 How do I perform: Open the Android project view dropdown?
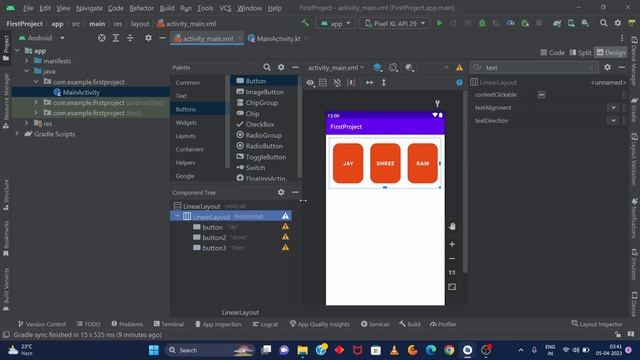[42, 38]
